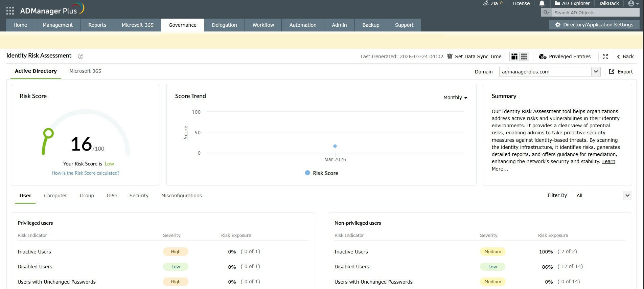Focus the Search AD Objects field
This screenshot has height=289, width=644.
click(x=595, y=13)
